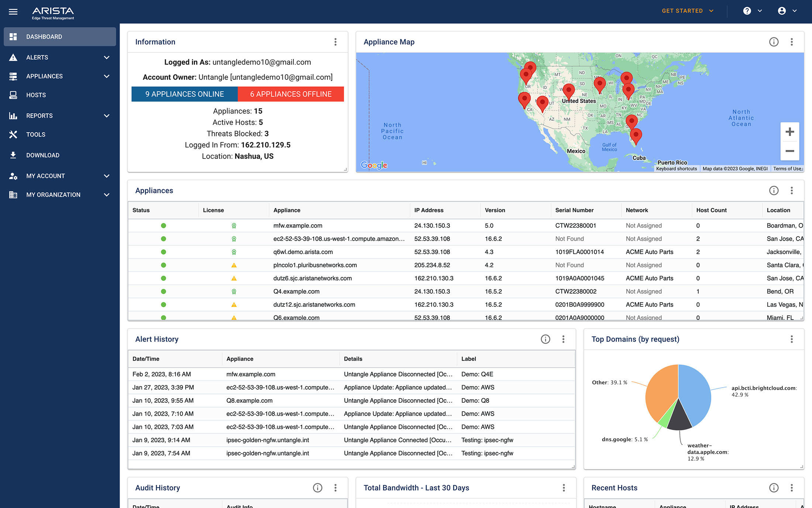
Task: Open Appliances panel three-dot menu
Action: (x=792, y=191)
